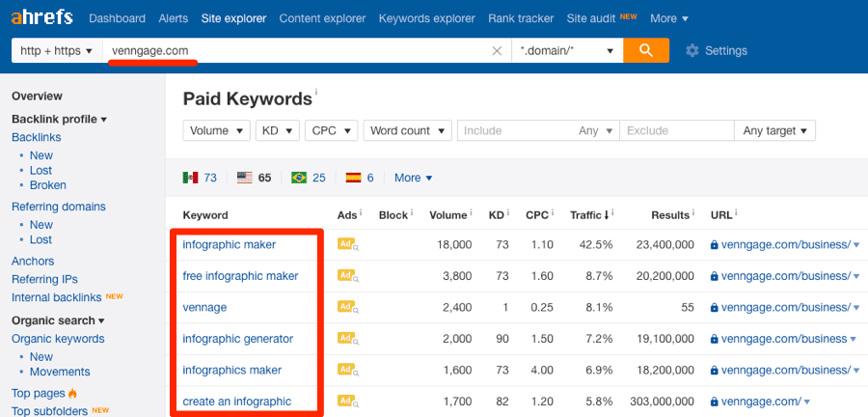The image size is (868, 417).
Task: Open the http + https protocol dropdown
Action: click(x=56, y=51)
